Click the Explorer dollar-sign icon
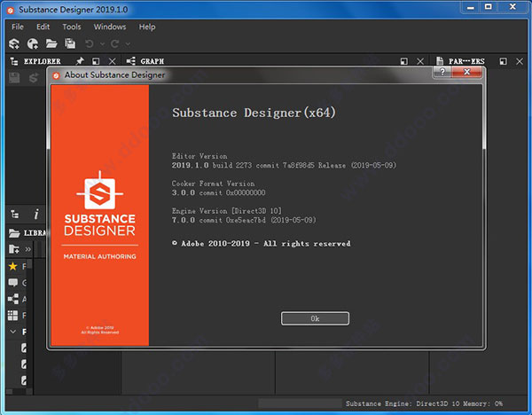This screenshot has width=532, height=415. (x=33, y=78)
